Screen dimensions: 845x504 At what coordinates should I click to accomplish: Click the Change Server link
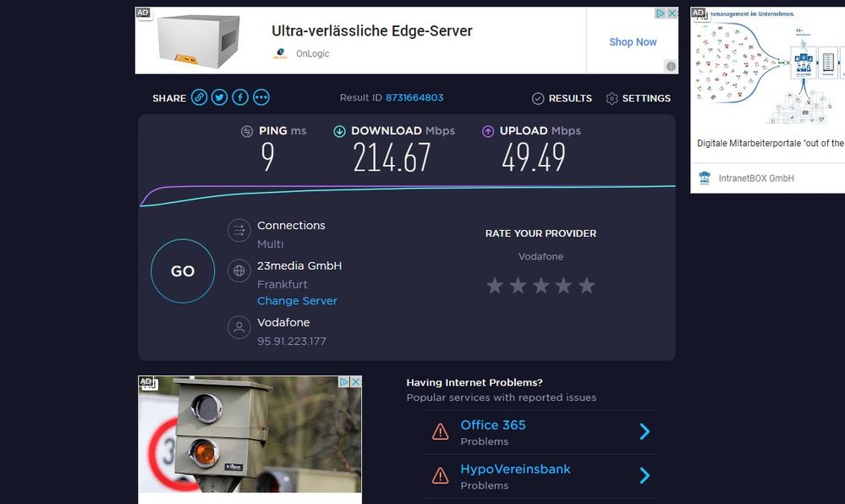pyautogui.click(x=297, y=301)
